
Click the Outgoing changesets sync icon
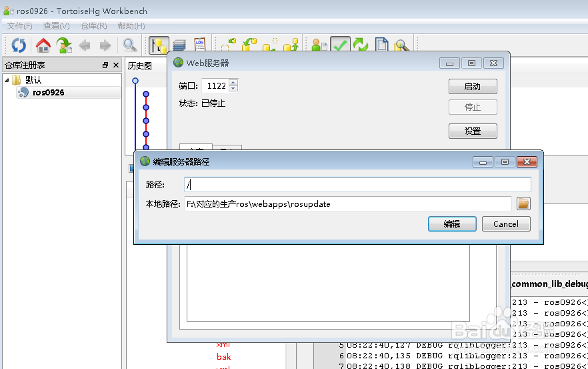[269, 44]
